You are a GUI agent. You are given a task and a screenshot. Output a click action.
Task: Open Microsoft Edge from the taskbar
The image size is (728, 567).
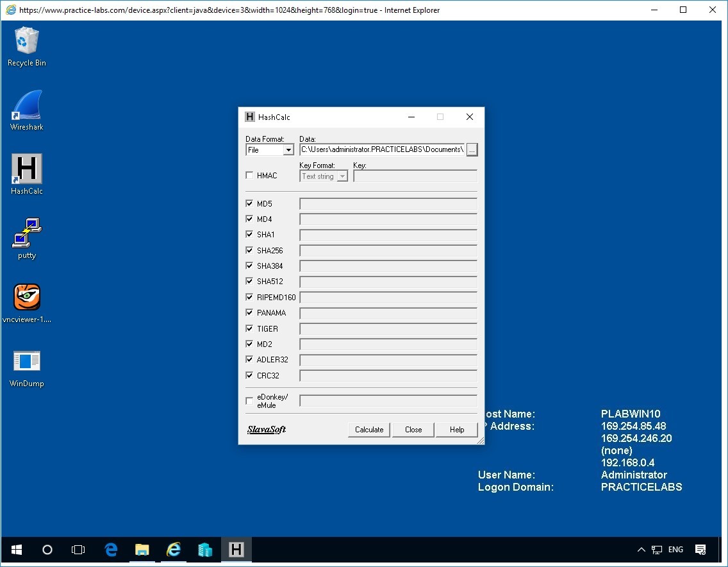[x=110, y=550]
